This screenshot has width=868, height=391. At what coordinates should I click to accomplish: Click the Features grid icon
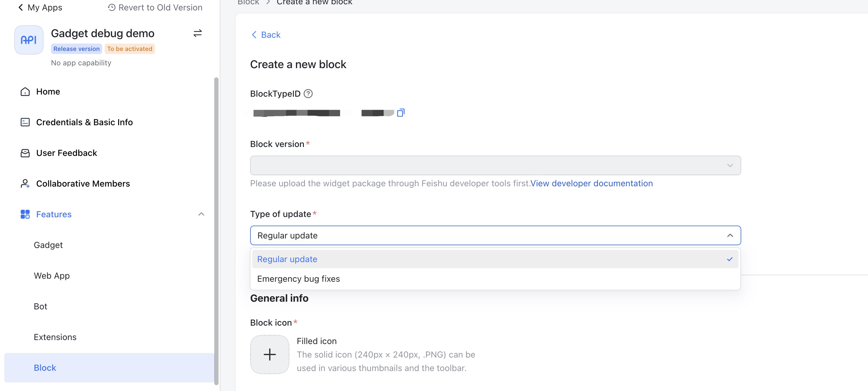pos(25,214)
